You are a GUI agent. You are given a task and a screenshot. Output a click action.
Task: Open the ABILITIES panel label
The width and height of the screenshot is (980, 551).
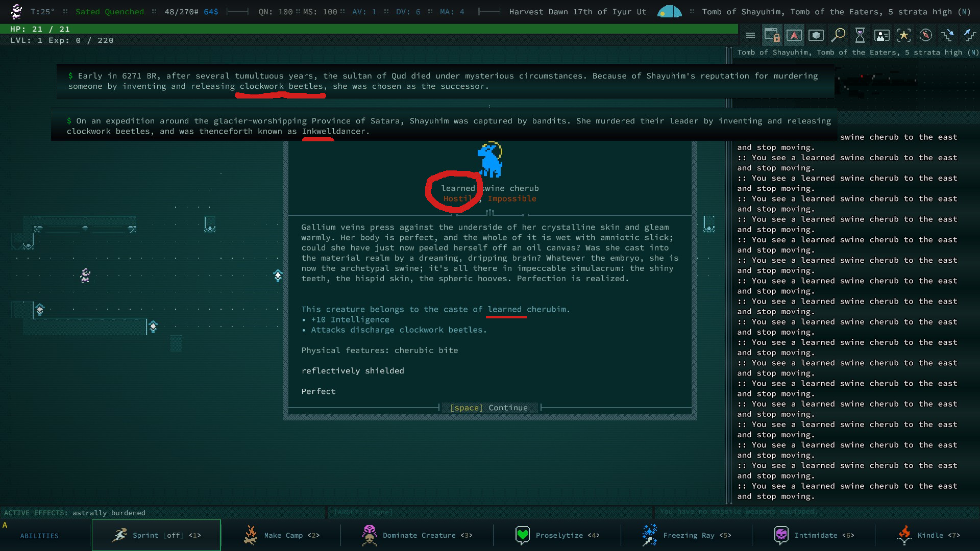point(39,536)
